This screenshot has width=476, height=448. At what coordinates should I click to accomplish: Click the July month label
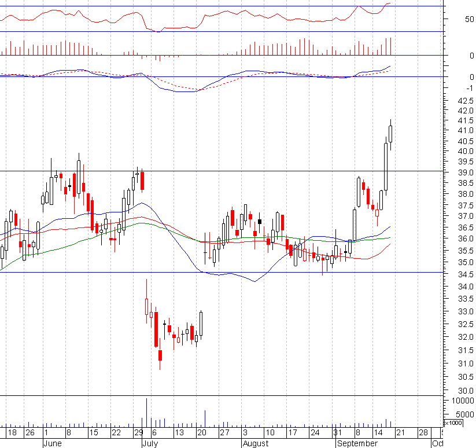tap(150, 443)
